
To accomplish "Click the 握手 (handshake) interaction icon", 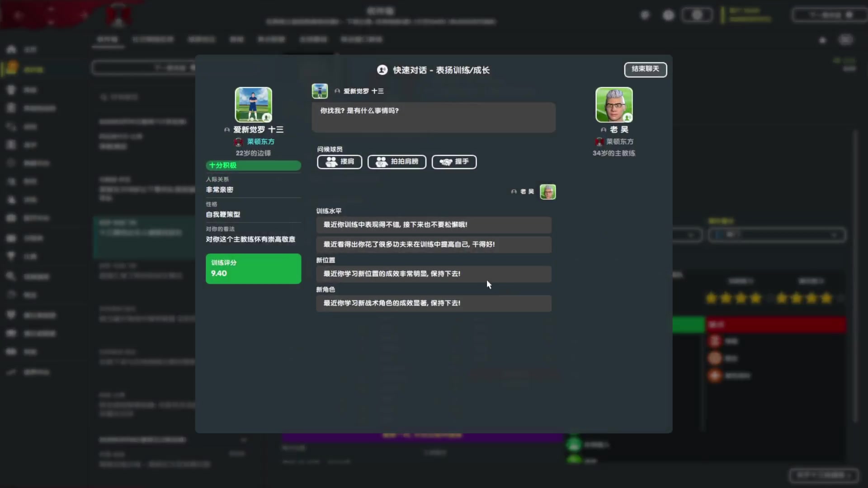I will (454, 161).
